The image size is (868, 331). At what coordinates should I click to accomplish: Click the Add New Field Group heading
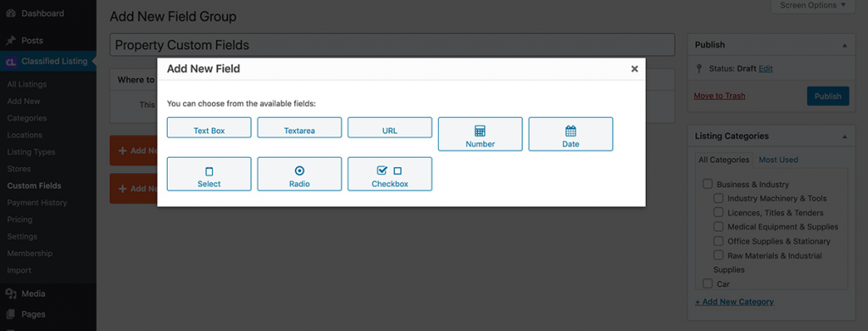pyautogui.click(x=173, y=17)
